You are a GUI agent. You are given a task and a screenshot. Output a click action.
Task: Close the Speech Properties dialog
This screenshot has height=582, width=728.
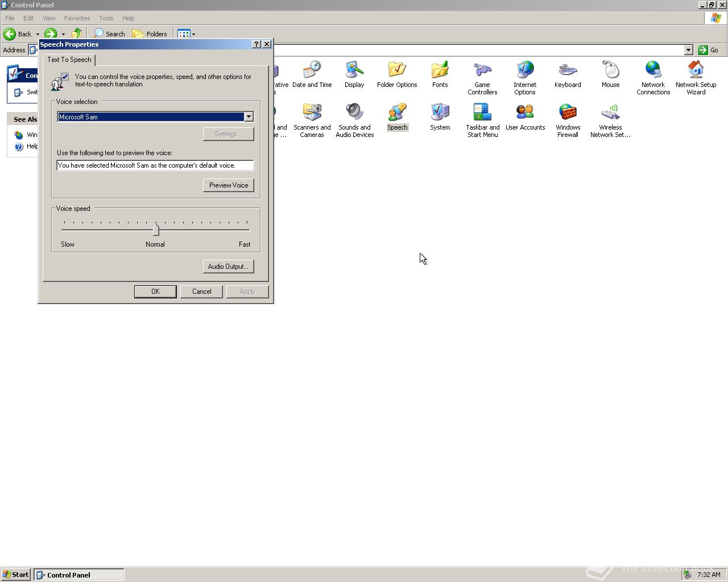(267, 44)
